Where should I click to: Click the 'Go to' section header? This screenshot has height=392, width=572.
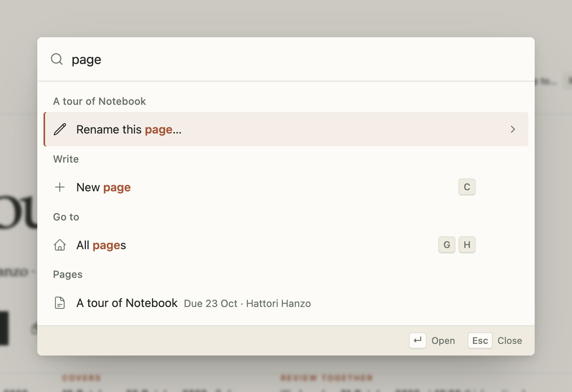tap(66, 217)
